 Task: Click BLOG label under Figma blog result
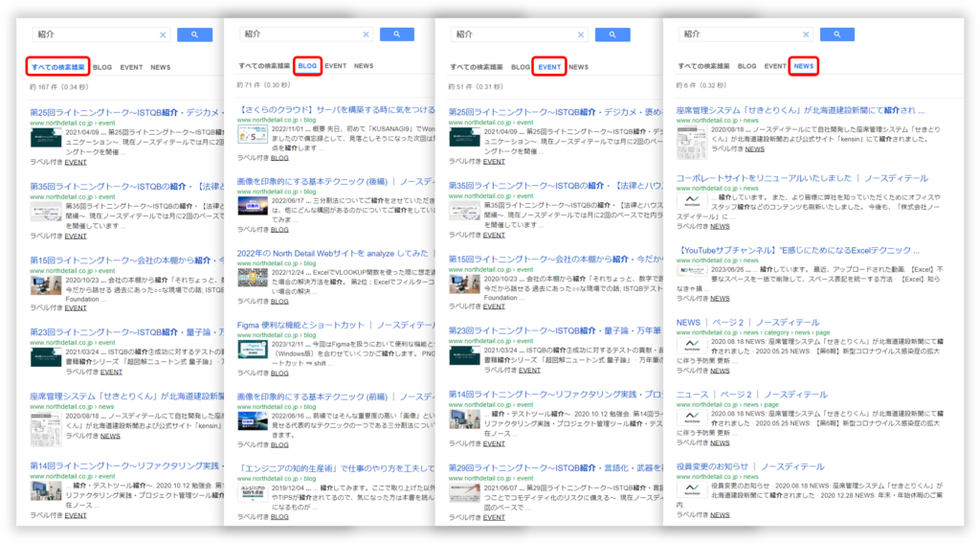click(279, 374)
